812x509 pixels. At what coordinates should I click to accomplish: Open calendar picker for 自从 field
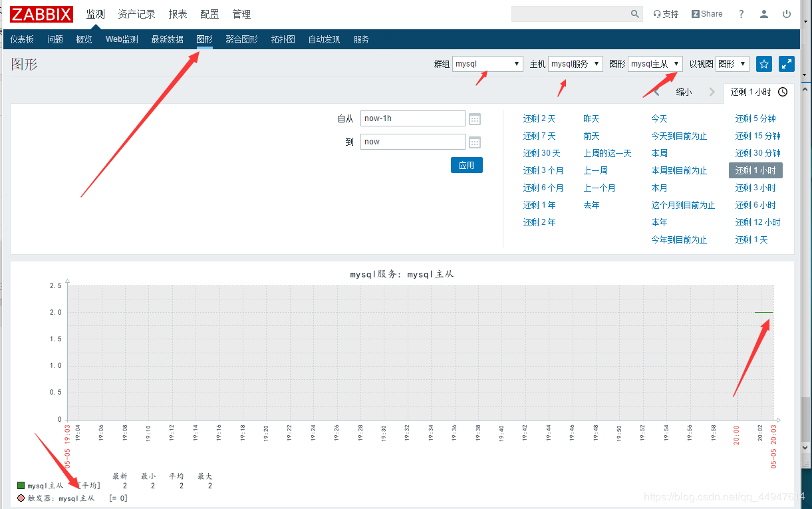(x=475, y=119)
